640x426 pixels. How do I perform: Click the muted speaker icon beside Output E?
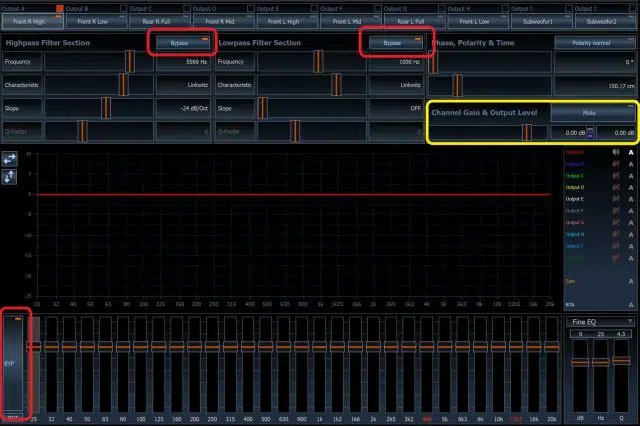click(616, 199)
